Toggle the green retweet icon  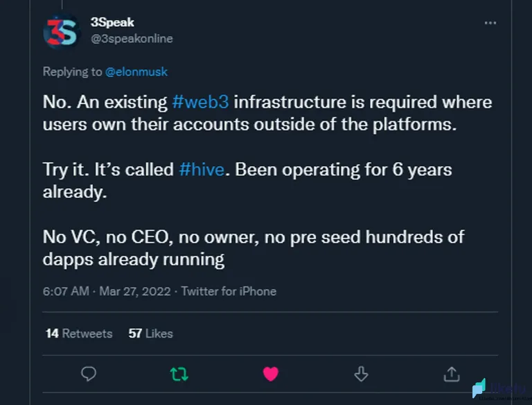(x=179, y=374)
